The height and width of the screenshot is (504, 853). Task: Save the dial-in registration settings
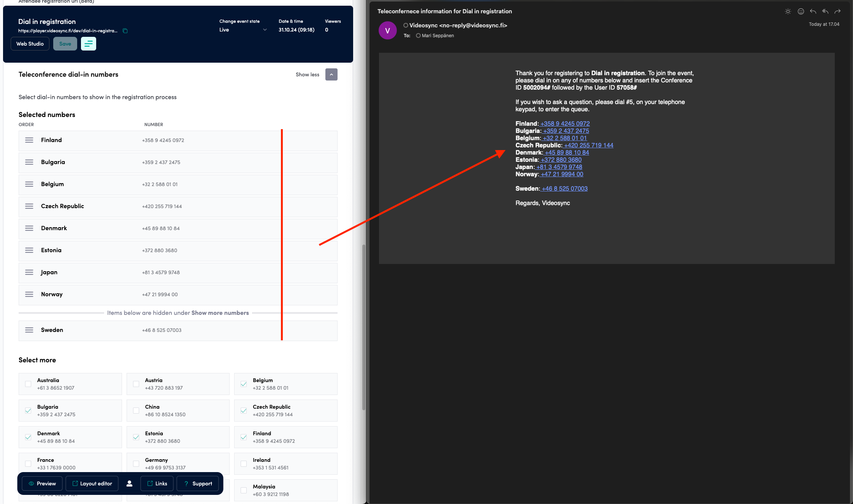click(65, 44)
